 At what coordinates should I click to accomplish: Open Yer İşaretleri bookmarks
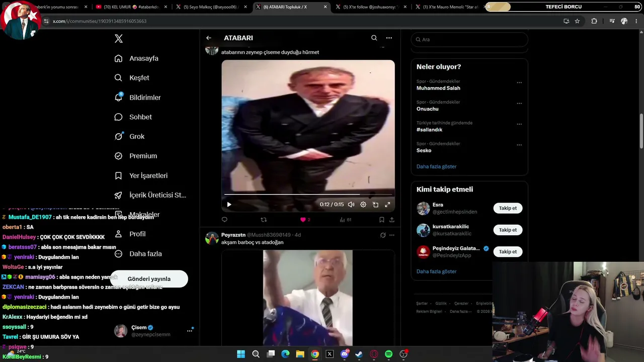[x=141, y=175]
